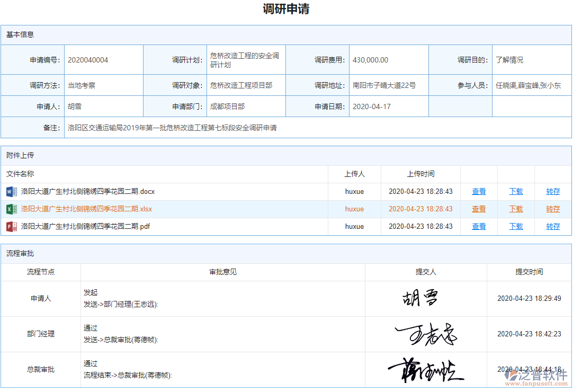Viewport: 573px width, 392px height.
Task: Click 下载 on the docx row
Action: [516, 191]
